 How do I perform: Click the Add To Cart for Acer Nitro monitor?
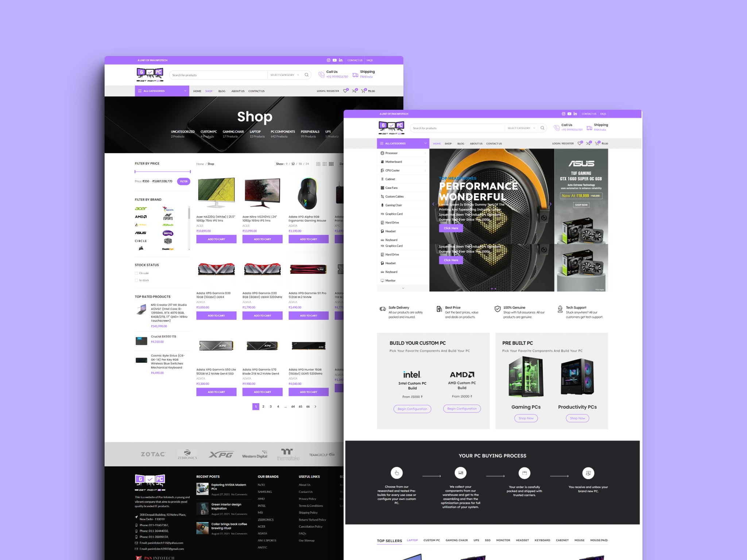tap(261, 240)
